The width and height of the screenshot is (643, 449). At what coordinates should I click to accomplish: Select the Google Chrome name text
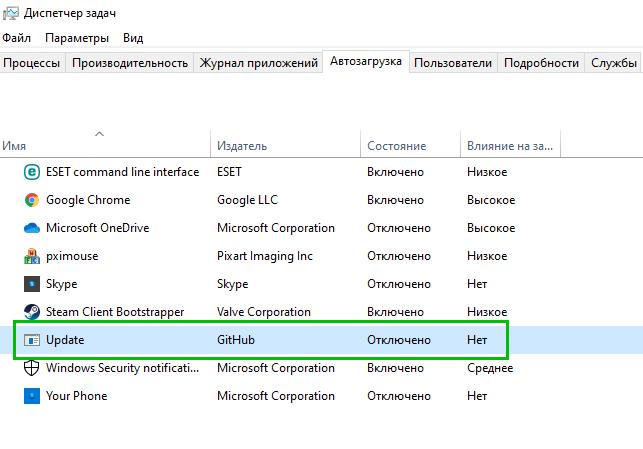[x=88, y=200]
